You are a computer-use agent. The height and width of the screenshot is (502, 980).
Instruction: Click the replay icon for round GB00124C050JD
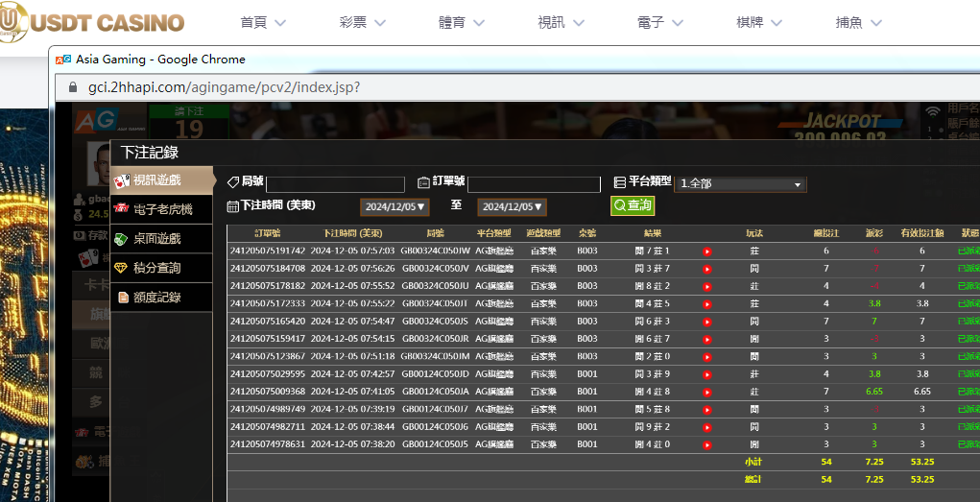coord(707,374)
